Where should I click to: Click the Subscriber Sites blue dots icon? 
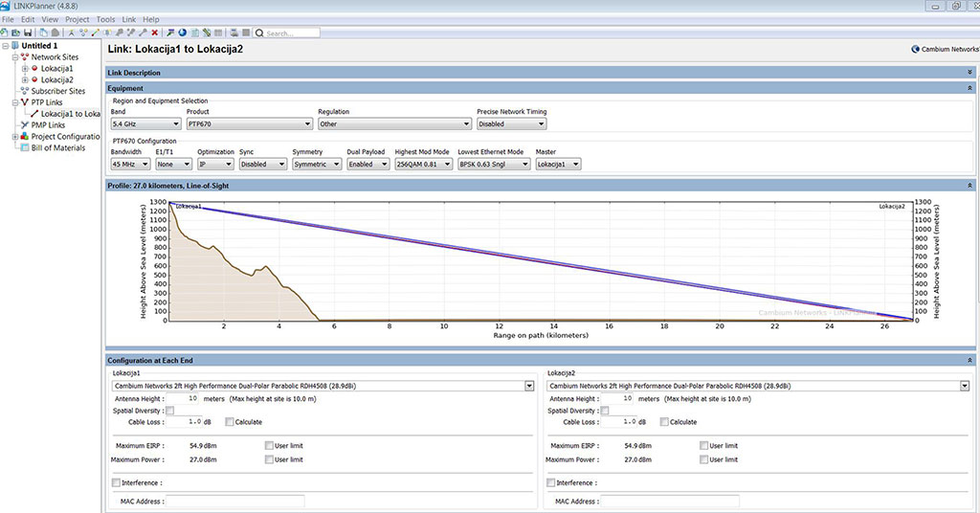coord(25,91)
